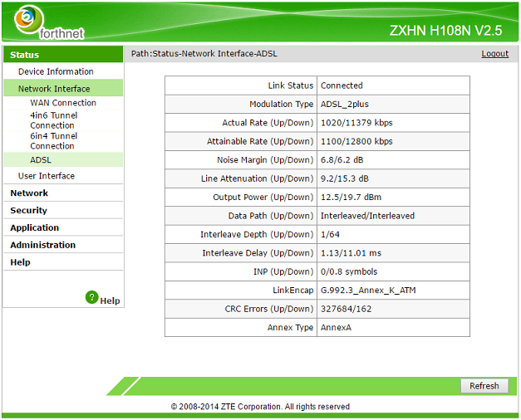Click the '6.8/6.2 dB' noise margin value

click(342, 159)
